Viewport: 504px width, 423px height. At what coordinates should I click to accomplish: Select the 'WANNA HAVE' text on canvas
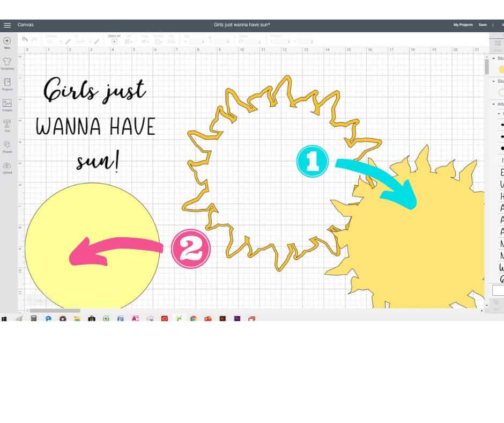(x=96, y=126)
